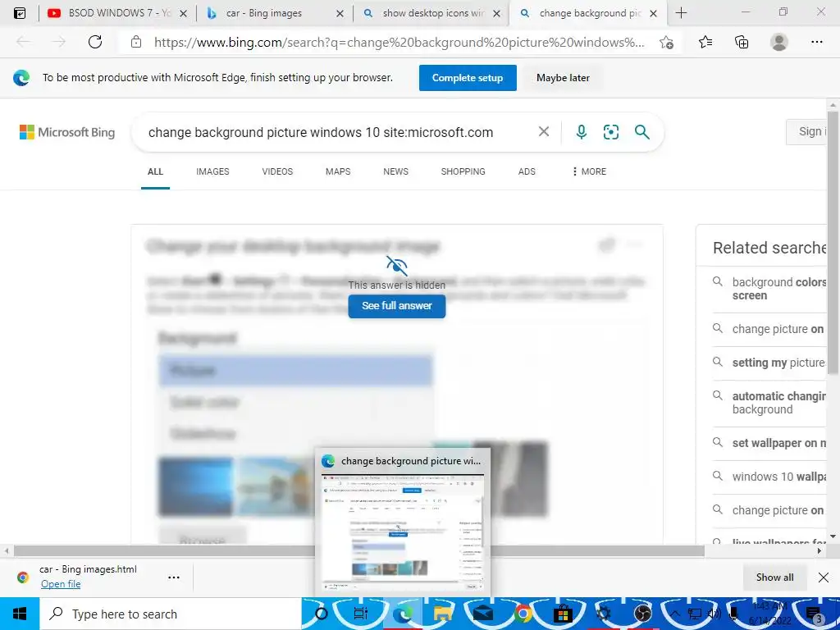Open notification center in taskbar
The width and height of the screenshot is (840, 630).
point(815,614)
